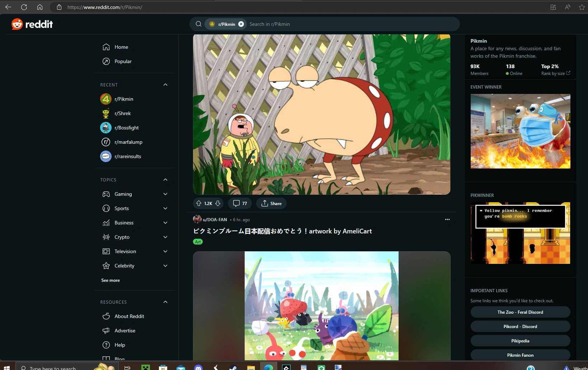This screenshot has height=370, width=588.
Task: Click u/DOA-FAN's avatar
Action: (x=197, y=219)
